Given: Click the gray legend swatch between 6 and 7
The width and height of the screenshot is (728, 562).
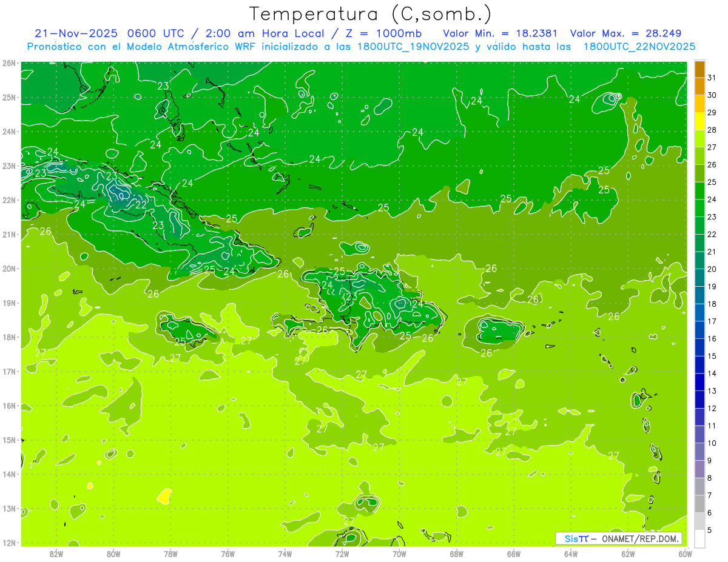Looking at the screenshot, I should click(x=699, y=504).
